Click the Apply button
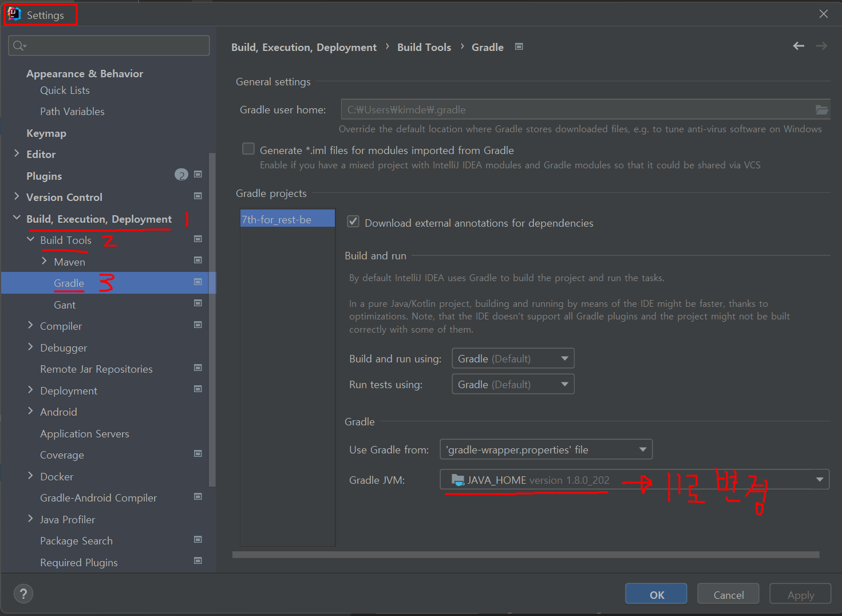 pos(800,594)
